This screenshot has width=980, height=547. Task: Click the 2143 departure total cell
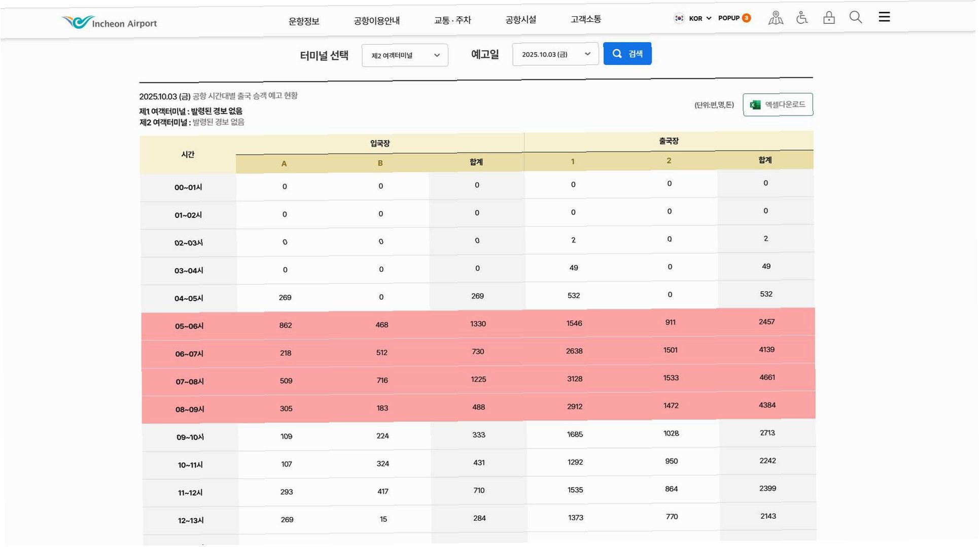768,516
